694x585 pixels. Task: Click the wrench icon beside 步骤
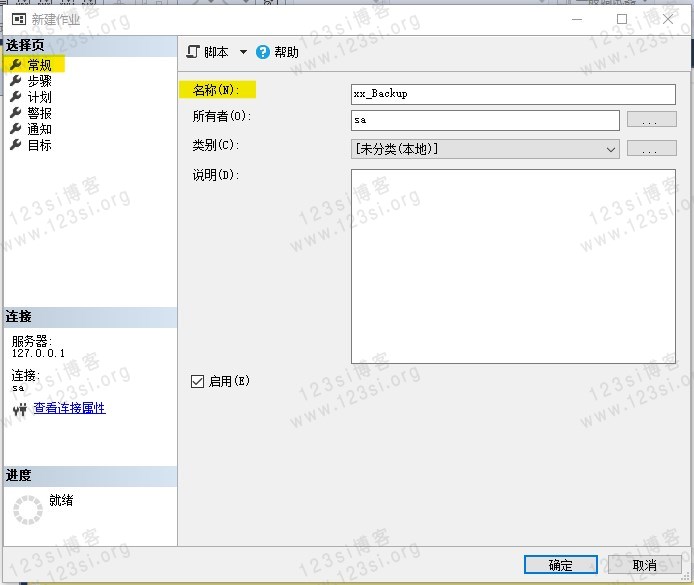point(15,81)
